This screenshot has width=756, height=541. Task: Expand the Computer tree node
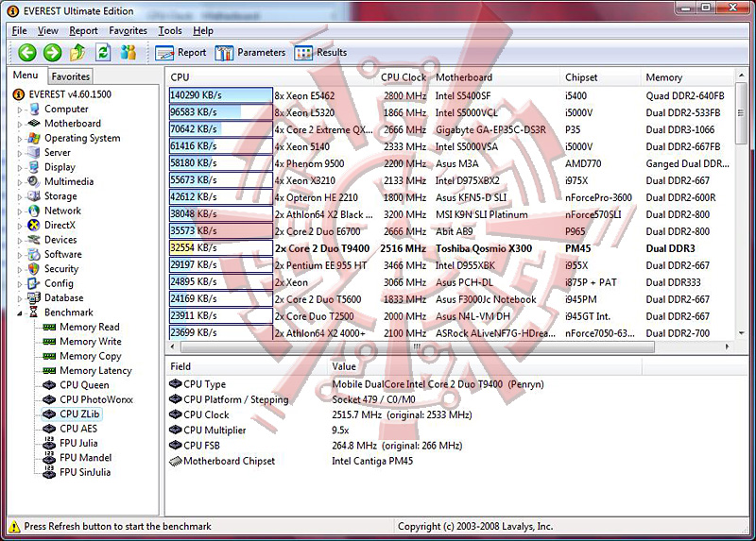click(x=19, y=110)
